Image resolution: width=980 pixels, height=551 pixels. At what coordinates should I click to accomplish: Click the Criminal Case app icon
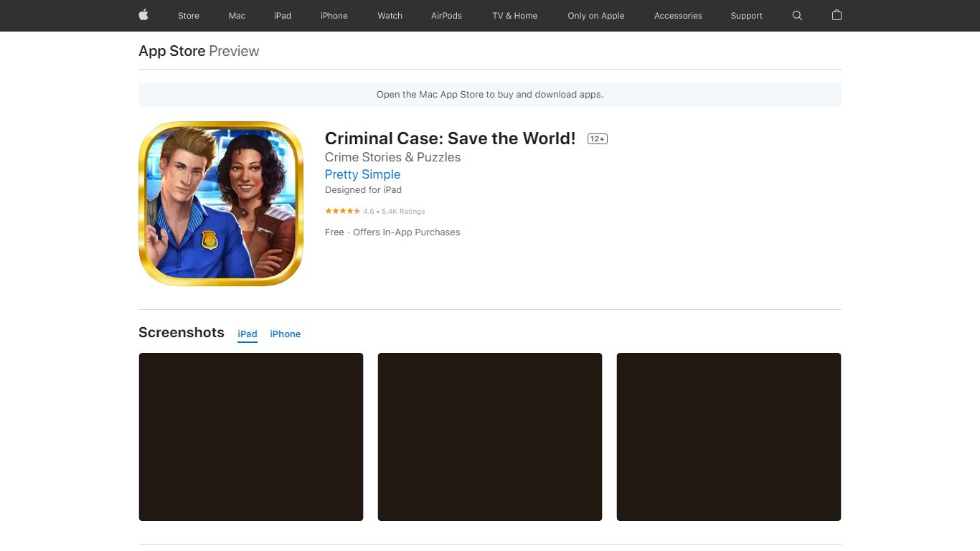click(221, 204)
